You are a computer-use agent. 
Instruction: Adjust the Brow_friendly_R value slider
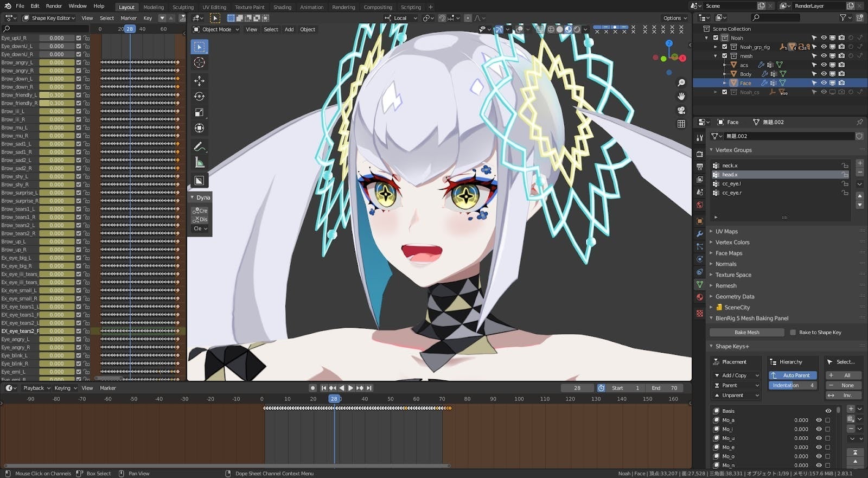point(56,103)
